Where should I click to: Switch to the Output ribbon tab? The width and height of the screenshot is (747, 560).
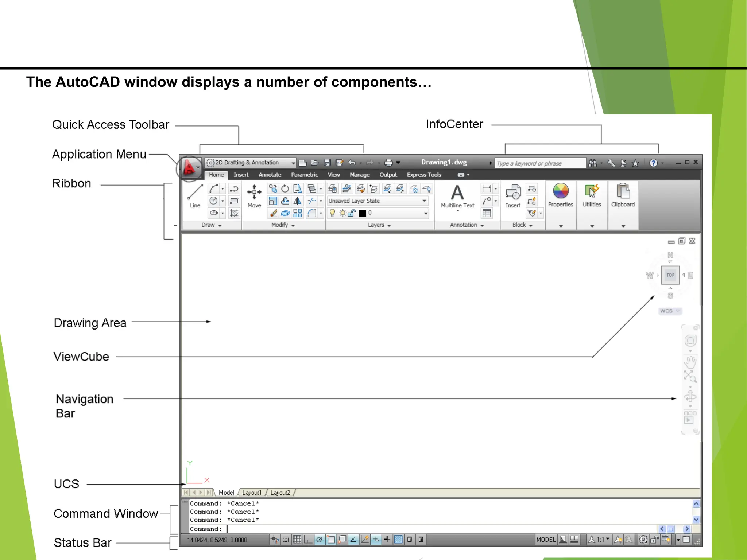point(388,175)
